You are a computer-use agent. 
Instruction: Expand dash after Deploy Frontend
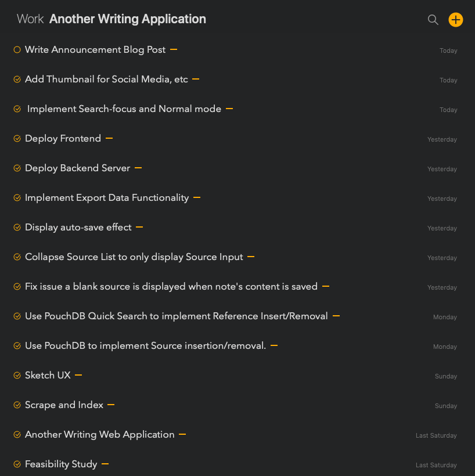(109, 138)
